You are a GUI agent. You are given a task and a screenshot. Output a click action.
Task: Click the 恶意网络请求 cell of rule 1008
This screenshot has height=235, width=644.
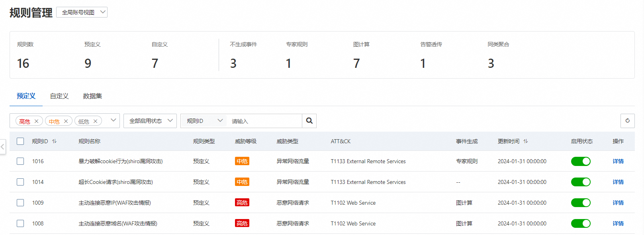[293, 223]
